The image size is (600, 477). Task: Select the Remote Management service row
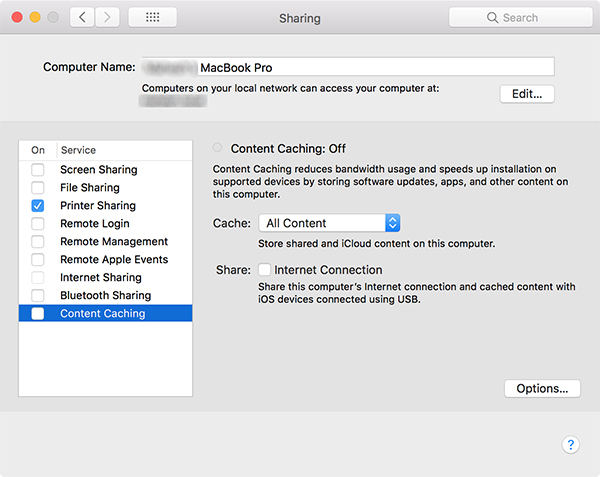click(x=105, y=241)
